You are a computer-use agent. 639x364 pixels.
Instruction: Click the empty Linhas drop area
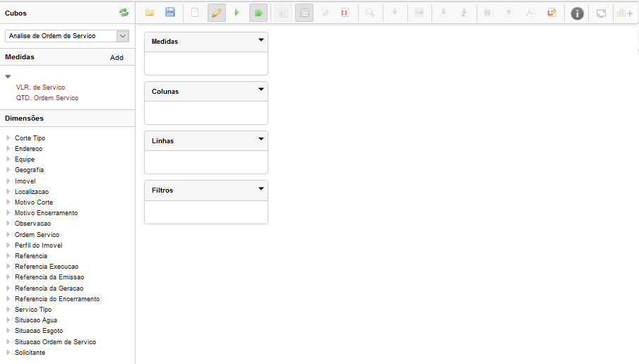[205, 162]
